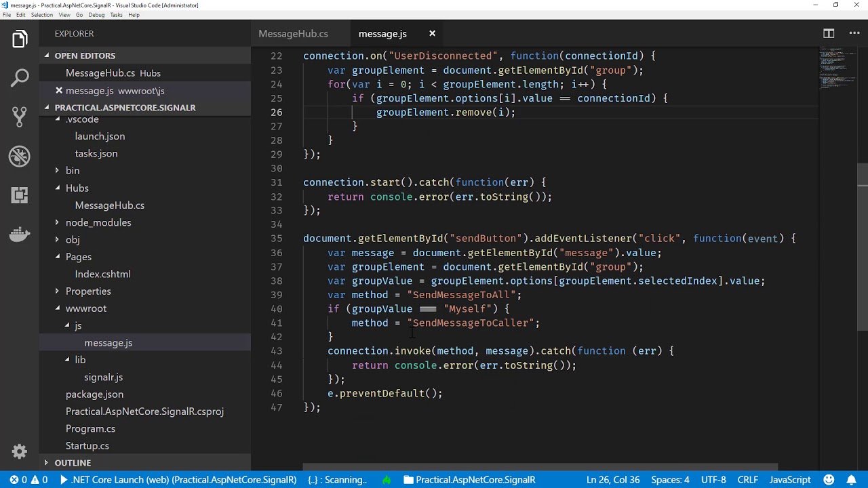The width and height of the screenshot is (868, 488).
Task: Open Program.cs file
Action: [90, 428]
